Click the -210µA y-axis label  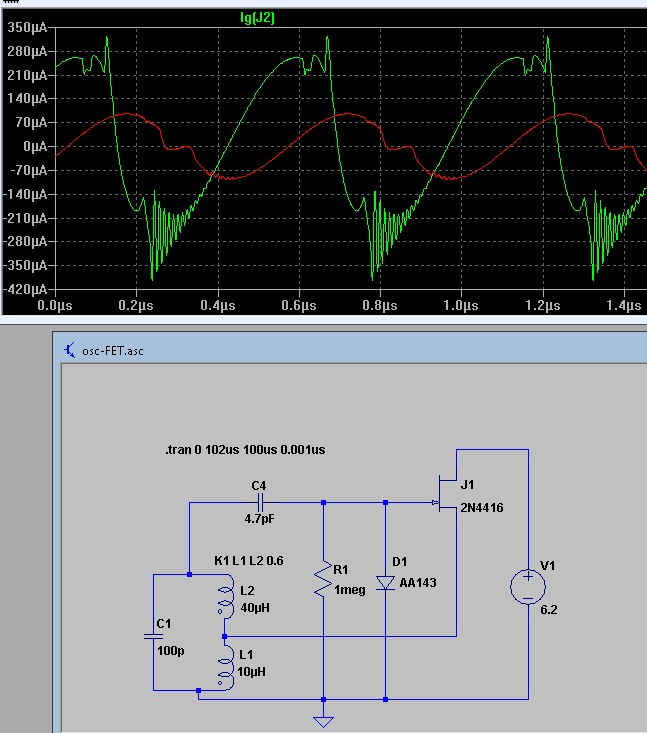coord(26,218)
